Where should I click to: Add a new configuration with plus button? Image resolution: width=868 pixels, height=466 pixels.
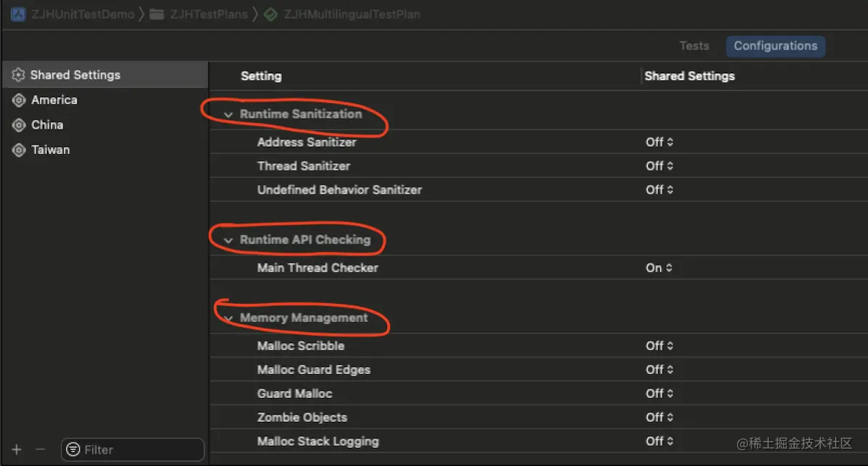[17, 449]
